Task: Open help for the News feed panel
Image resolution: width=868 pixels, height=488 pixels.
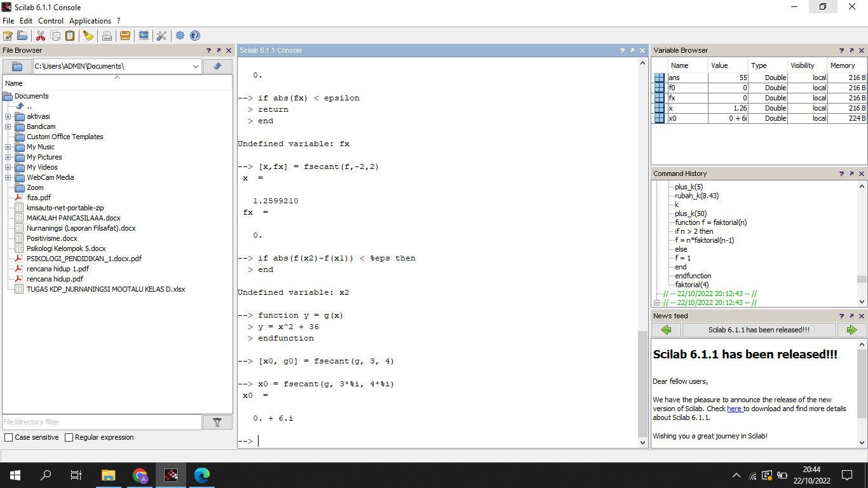Action: 841,316
